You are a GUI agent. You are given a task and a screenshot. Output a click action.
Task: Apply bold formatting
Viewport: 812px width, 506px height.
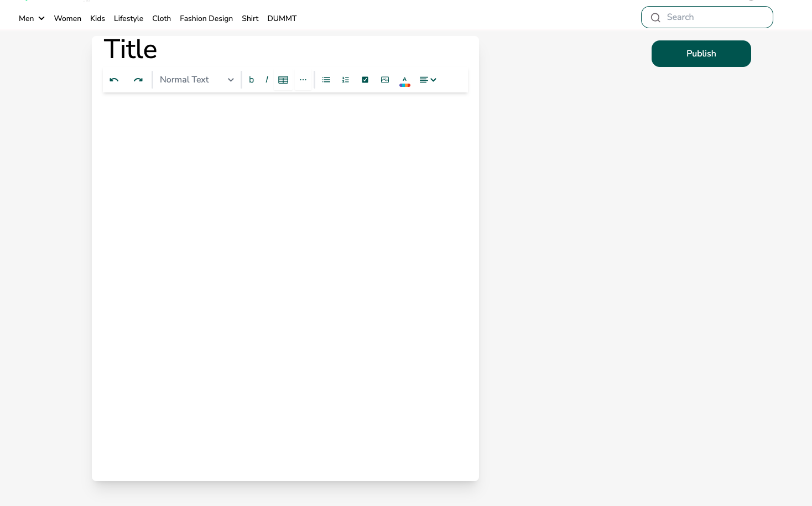[251, 80]
